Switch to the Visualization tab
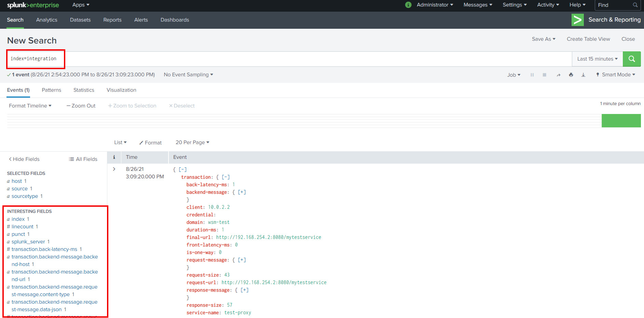Viewport: 644px width, 318px height. (121, 90)
